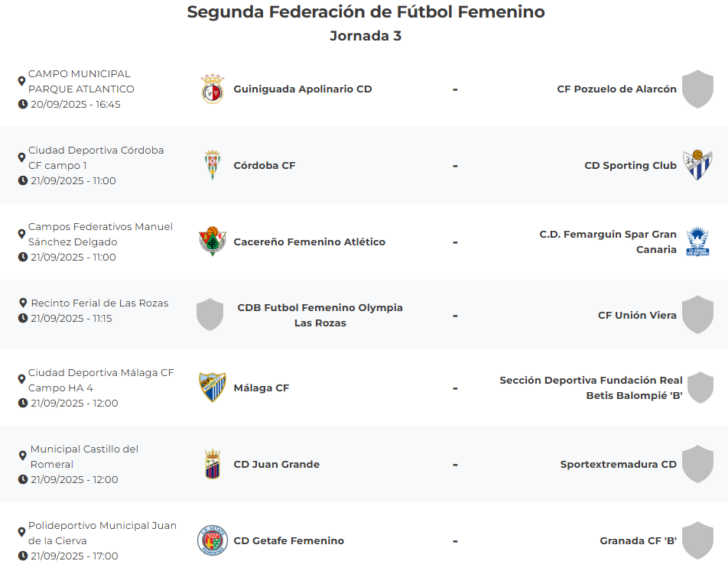
Task: Click the Cacereño Femenino Atlético crest
Action: coord(212,242)
